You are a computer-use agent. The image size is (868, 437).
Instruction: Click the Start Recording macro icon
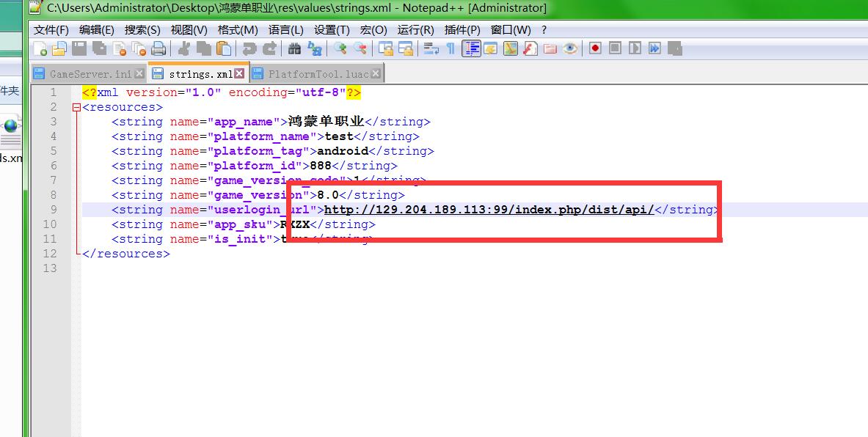coord(595,48)
